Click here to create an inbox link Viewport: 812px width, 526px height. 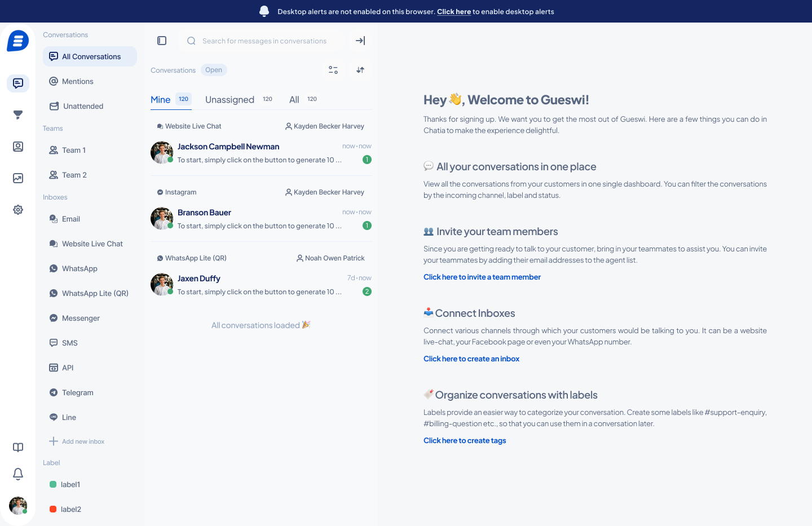point(471,359)
